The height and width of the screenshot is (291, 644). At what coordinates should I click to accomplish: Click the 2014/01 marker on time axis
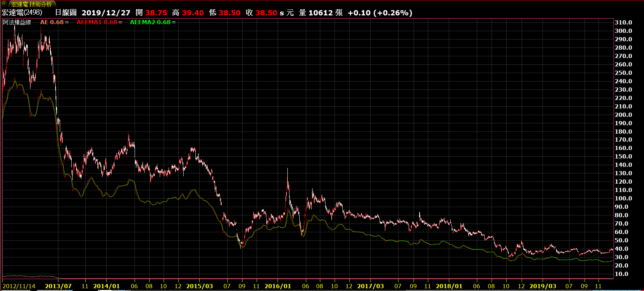[106, 286]
